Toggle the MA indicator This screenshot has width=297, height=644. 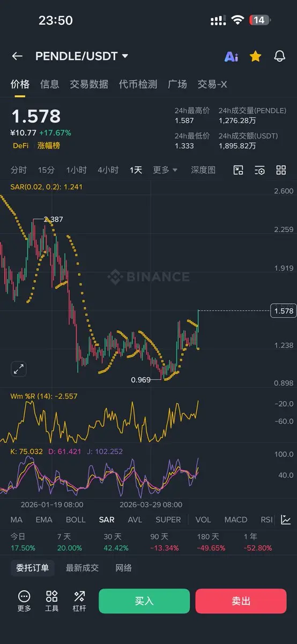(16, 519)
